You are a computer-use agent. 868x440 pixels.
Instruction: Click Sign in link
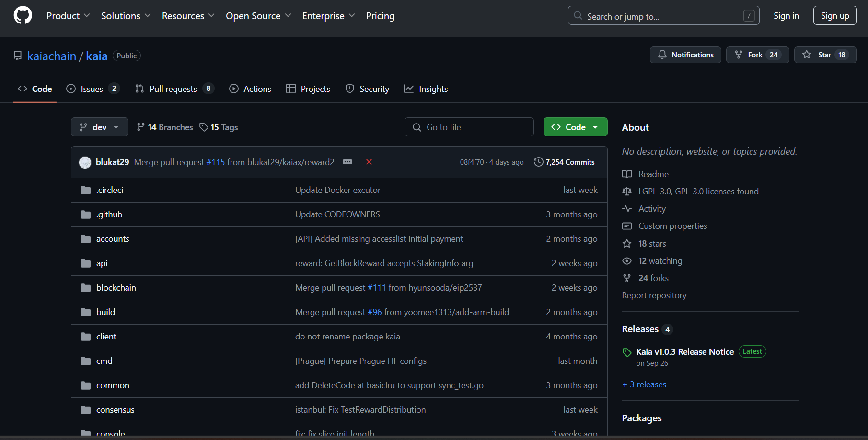(786, 16)
